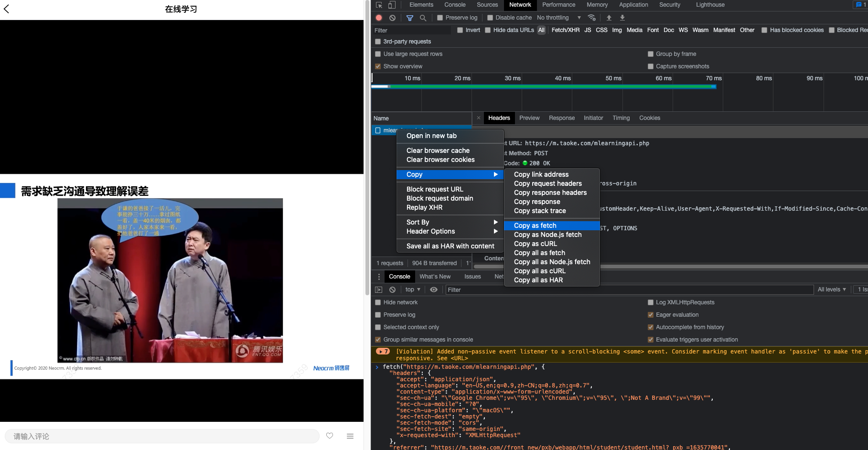Screen dimensions: 868x450
Task: Create live expression eye icon
Action: [434, 289]
